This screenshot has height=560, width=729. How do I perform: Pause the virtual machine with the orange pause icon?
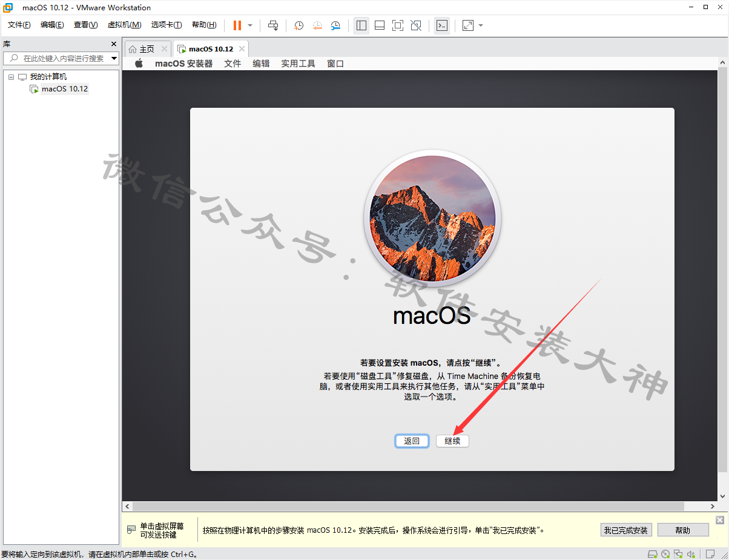pyautogui.click(x=237, y=25)
